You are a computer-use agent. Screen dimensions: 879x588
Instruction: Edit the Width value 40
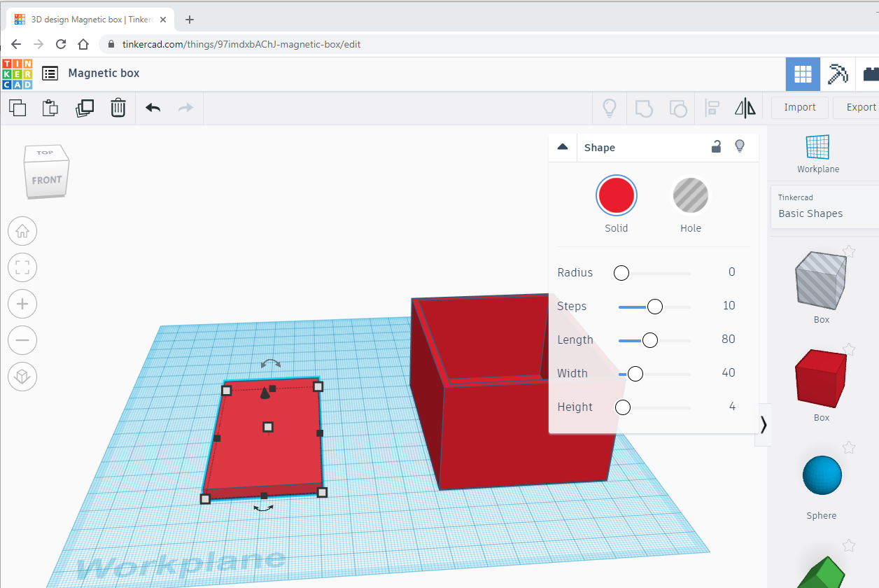click(x=728, y=372)
